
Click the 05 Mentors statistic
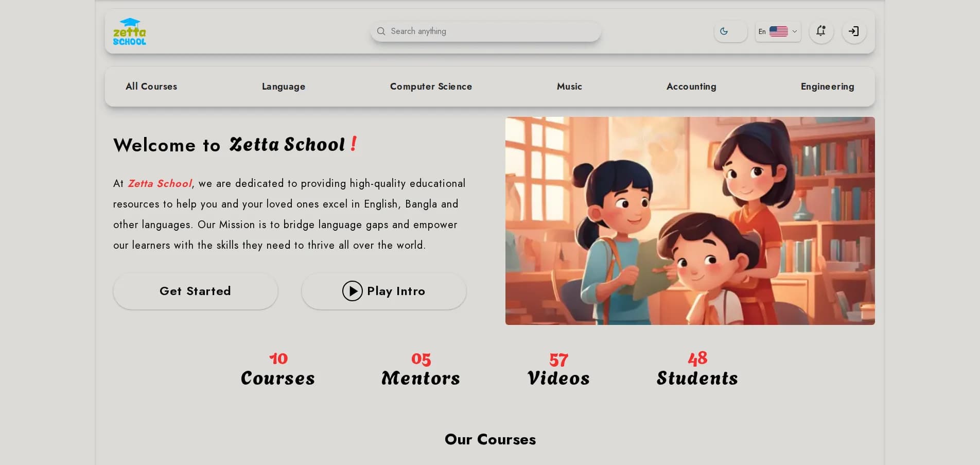click(x=421, y=369)
